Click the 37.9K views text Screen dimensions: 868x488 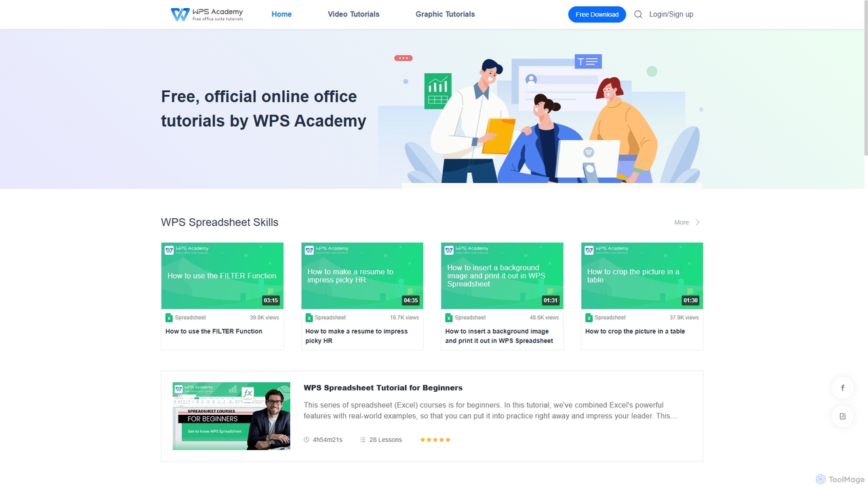click(684, 318)
